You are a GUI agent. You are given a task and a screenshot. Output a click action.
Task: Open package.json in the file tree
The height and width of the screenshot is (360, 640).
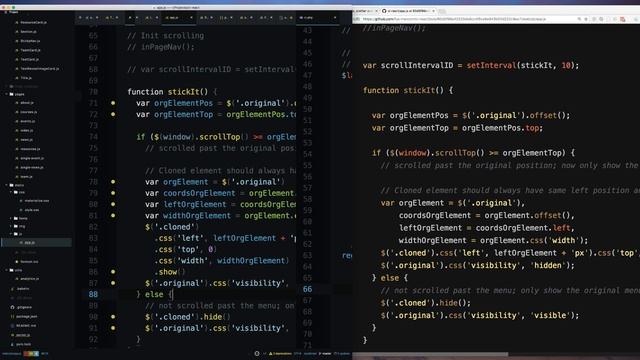(x=27, y=316)
